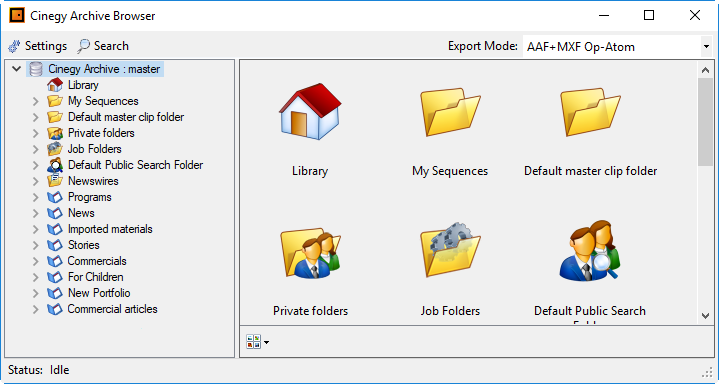The height and width of the screenshot is (384, 719).
Task: Open the Search tool
Action: click(103, 46)
